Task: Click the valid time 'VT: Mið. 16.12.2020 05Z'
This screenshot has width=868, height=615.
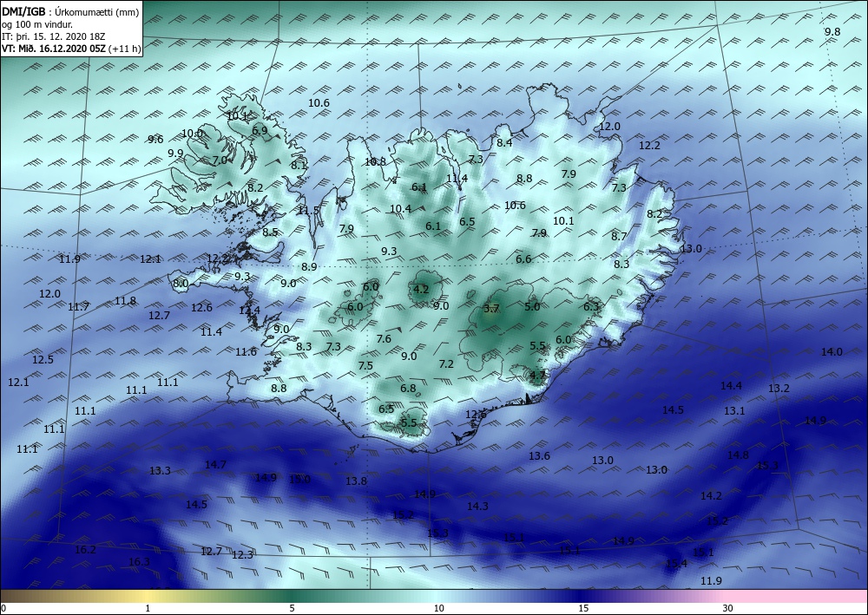Action: [54, 49]
